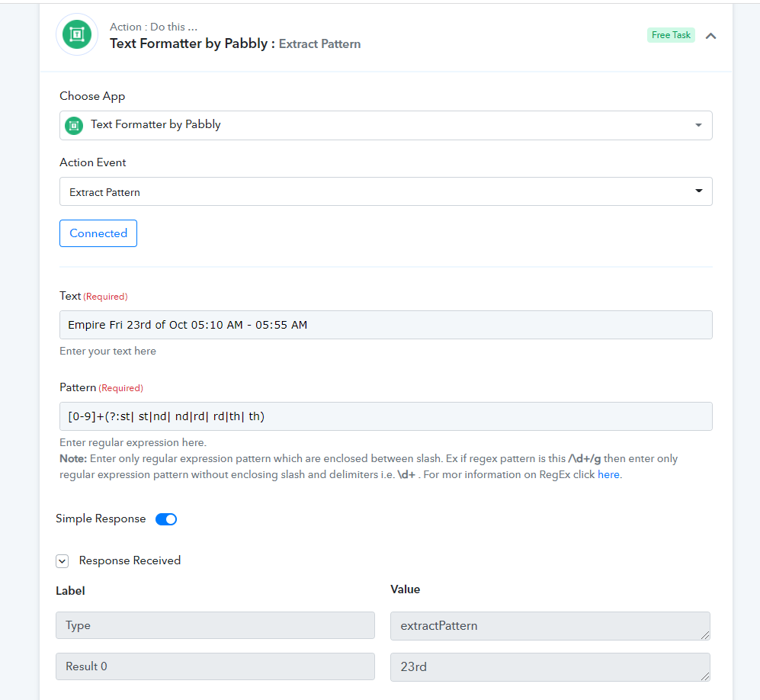Click the resize handle of extractPattern value box
This screenshot has height=700, width=760.
pyautogui.click(x=705, y=635)
